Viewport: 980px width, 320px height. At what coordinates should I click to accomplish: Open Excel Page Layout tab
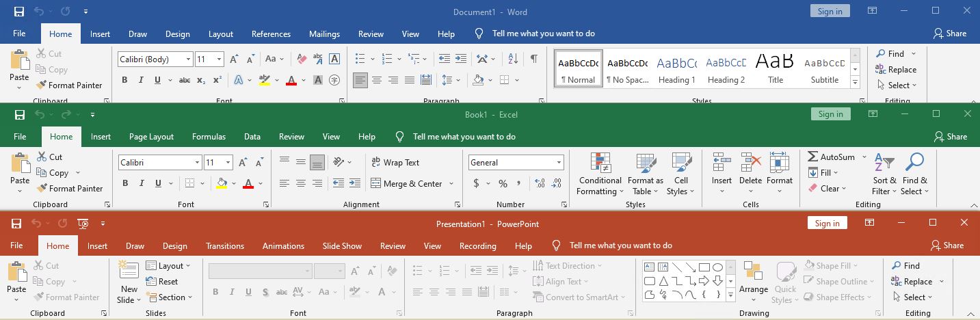pos(151,137)
